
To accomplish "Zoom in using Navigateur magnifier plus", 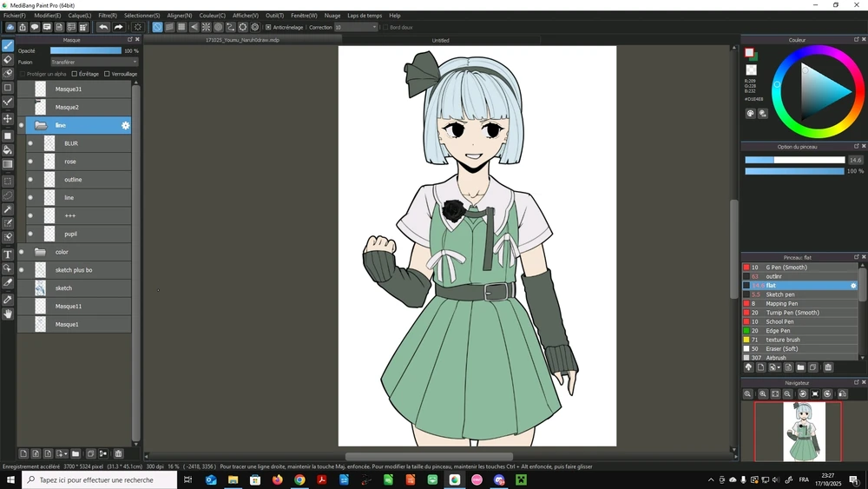I will (763, 393).
